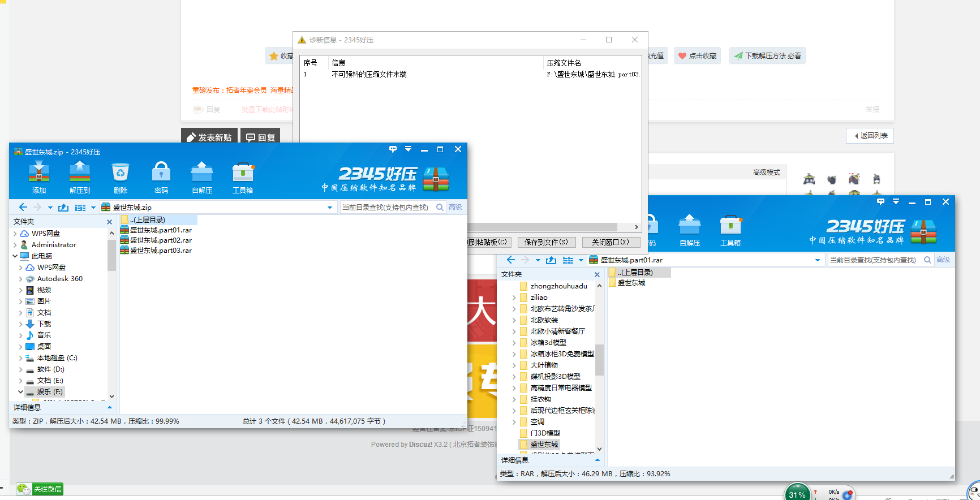Go back using the zip window's back arrow
980x500 pixels.
[x=23, y=208]
